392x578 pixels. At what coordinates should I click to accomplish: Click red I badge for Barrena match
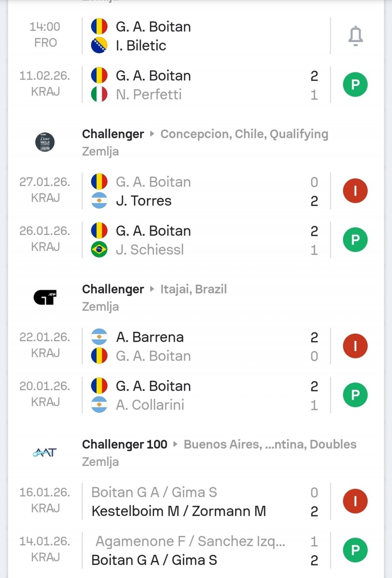click(x=355, y=346)
